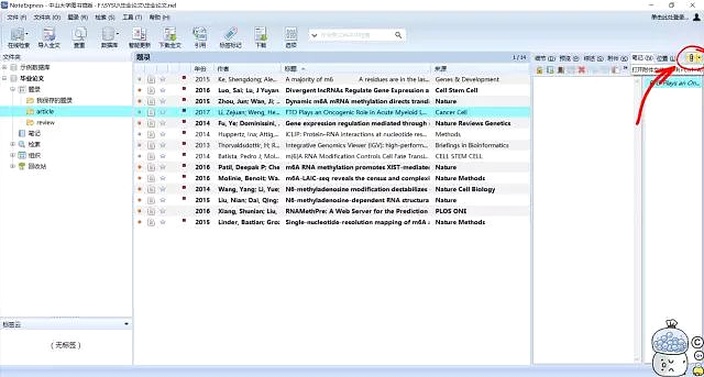Open the 数据库 database toolbar icon
This screenshot has height=377, width=704.
pyautogui.click(x=108, y=35)
